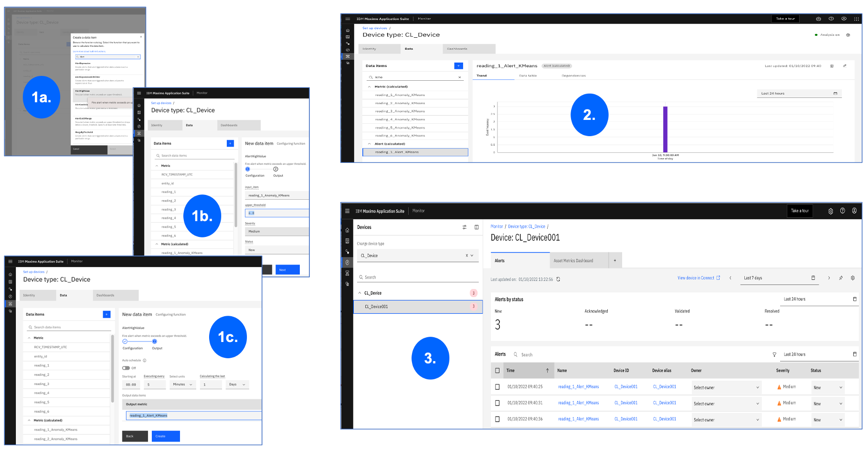868x449 pixels.
Task: Open dashboard settings gear beside pin icon
Action: coord(853,278)
